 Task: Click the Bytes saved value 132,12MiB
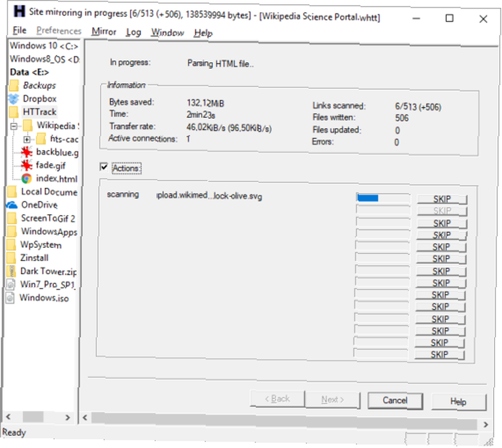pyautogui.click(x=205, y=103)
